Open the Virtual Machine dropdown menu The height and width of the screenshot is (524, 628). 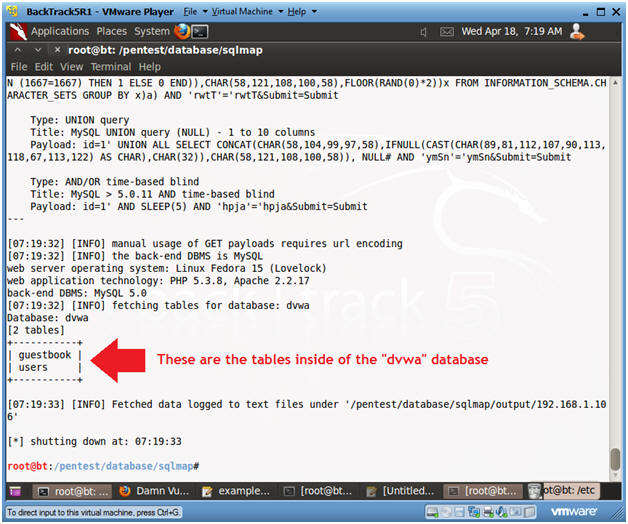247,12
